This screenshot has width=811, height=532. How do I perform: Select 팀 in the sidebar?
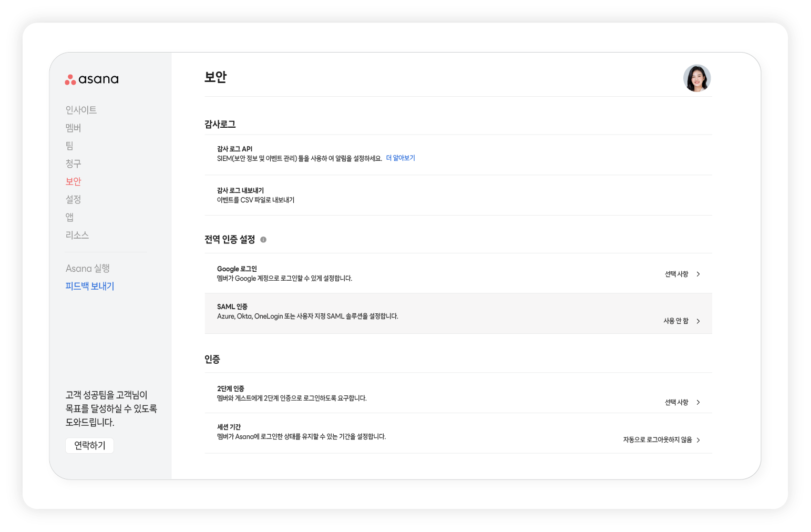coord(69,146)
